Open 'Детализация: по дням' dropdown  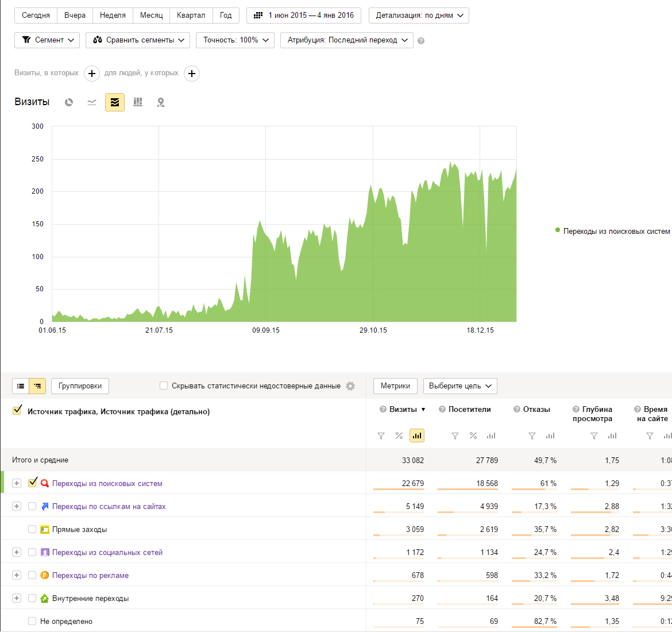coord(419,16)
